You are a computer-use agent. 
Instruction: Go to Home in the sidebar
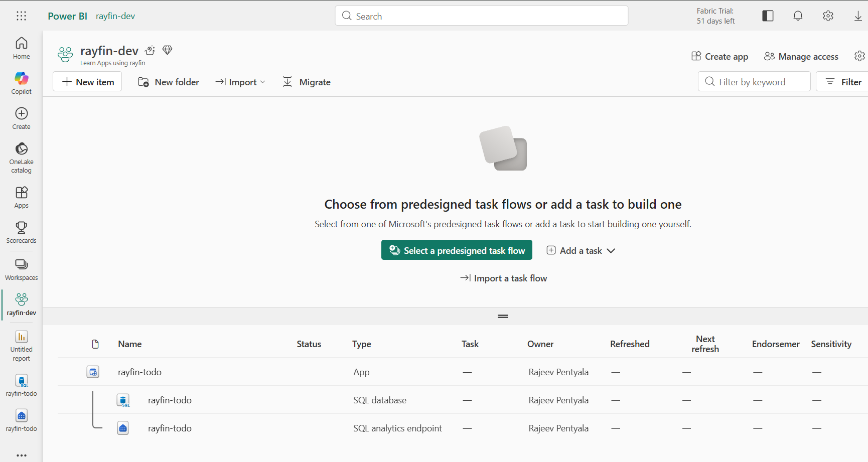pos(21,48)
